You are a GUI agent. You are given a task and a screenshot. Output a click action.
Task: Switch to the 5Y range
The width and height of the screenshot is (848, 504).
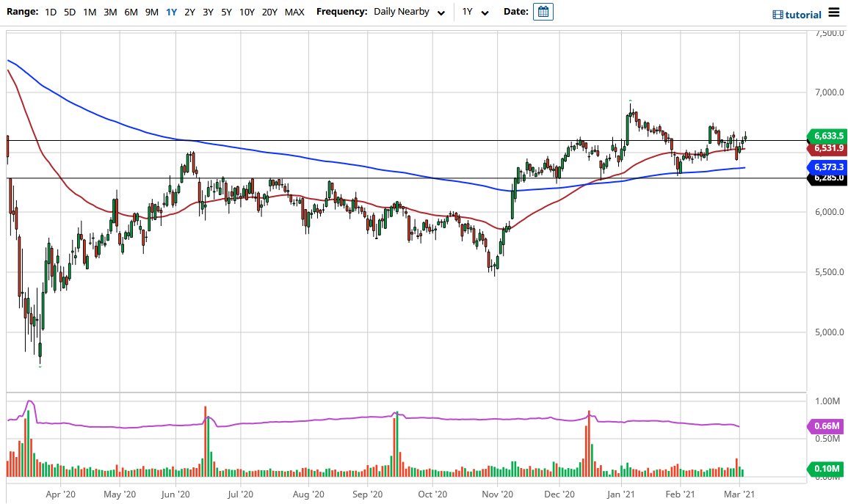click(x=227, y=12)
